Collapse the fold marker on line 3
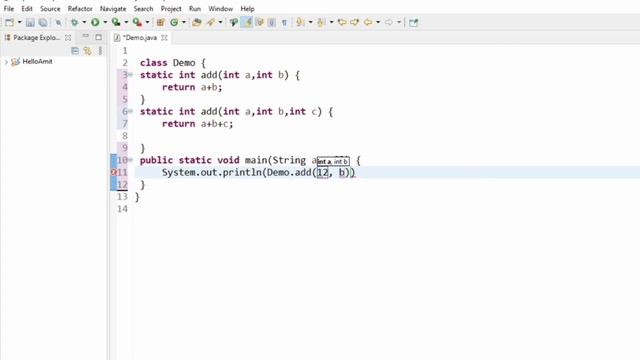 131,75
